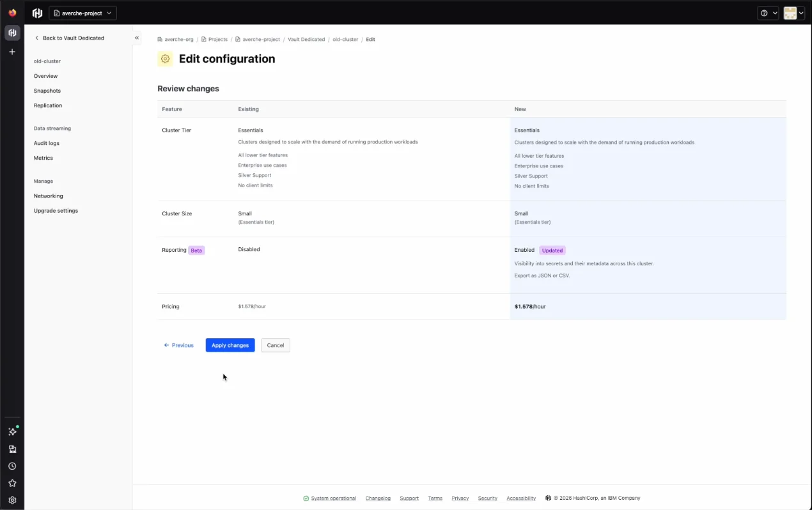The image size is (812, 510).
Task: Open Audit logs in the sidebar
Action: tap(47, 143)
